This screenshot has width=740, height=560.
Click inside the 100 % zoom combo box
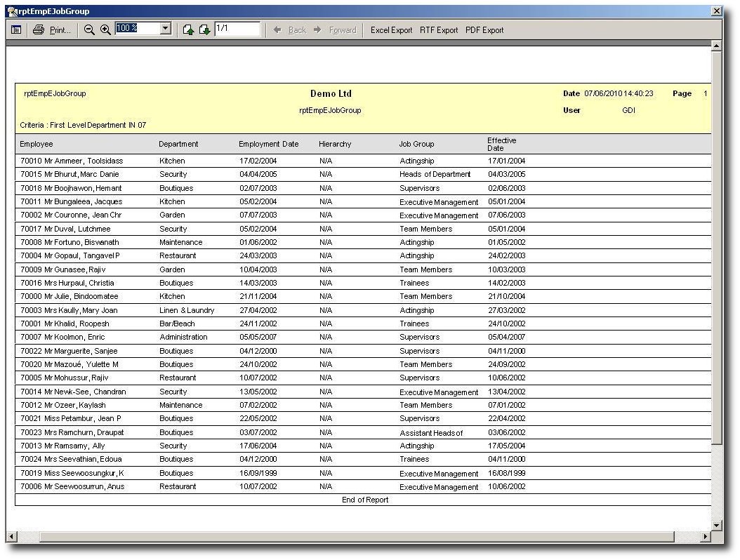tap(137, 29)
